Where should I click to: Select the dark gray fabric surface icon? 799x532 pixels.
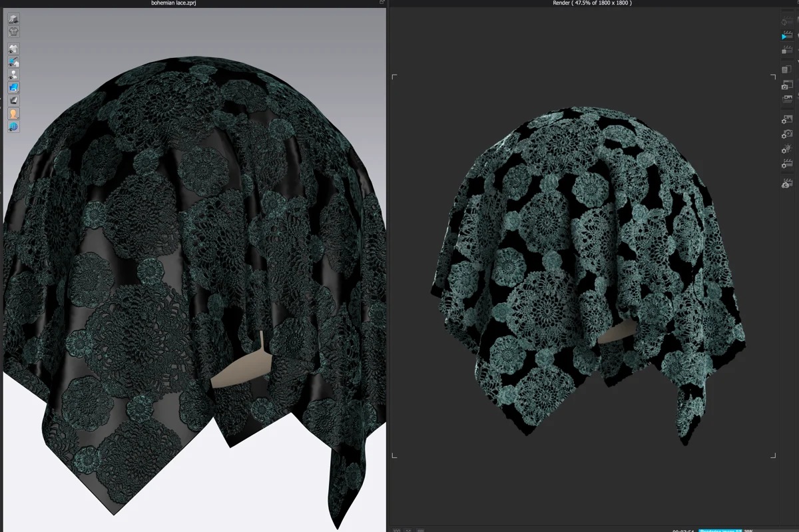[x=13, y=101]
